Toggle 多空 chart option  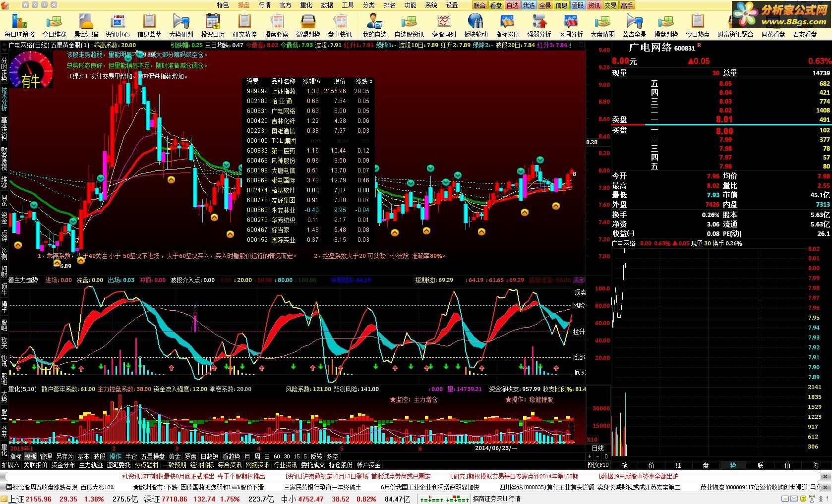tap(332, 456)
